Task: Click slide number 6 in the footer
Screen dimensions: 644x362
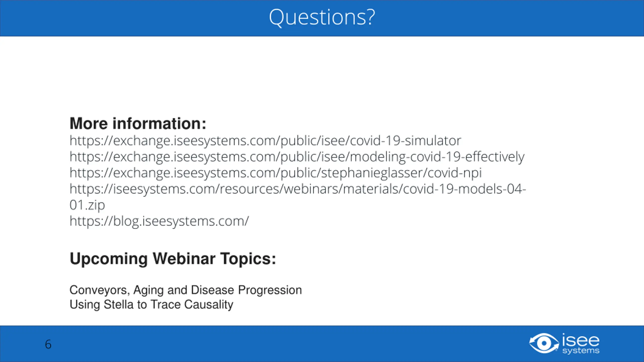Action: point(48,344)
